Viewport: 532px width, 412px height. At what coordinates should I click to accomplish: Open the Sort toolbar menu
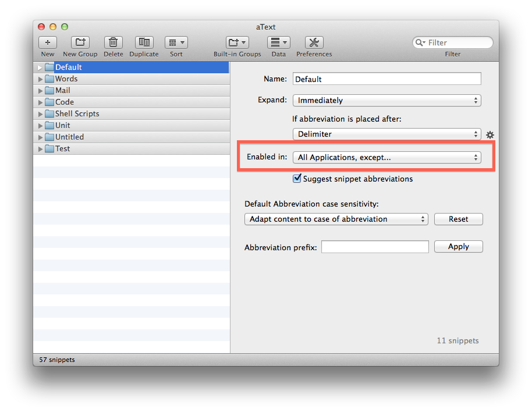click(176, 42)
